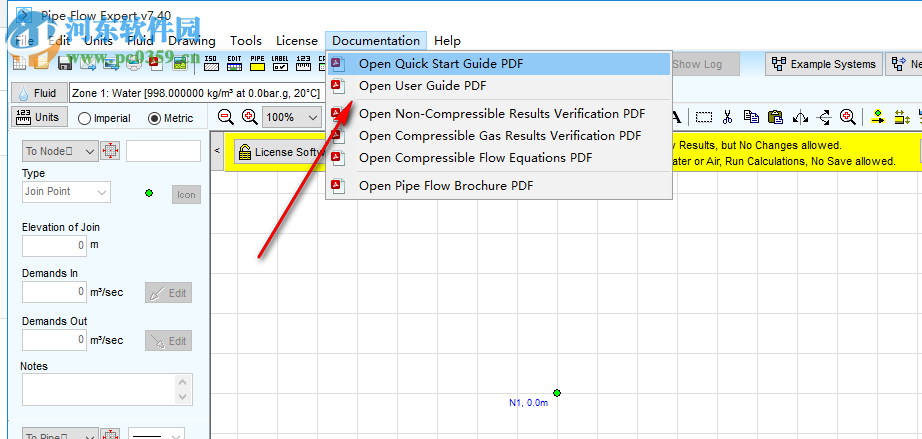Click the Paste clipboard icon
922x439 pixels.
point(776,117)
